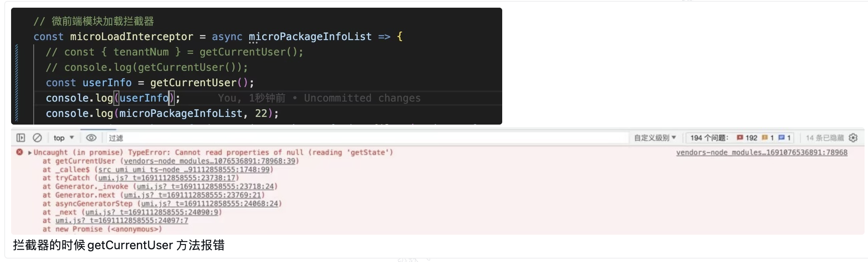Open the top JavaScript context dropdown

point(64,138)
